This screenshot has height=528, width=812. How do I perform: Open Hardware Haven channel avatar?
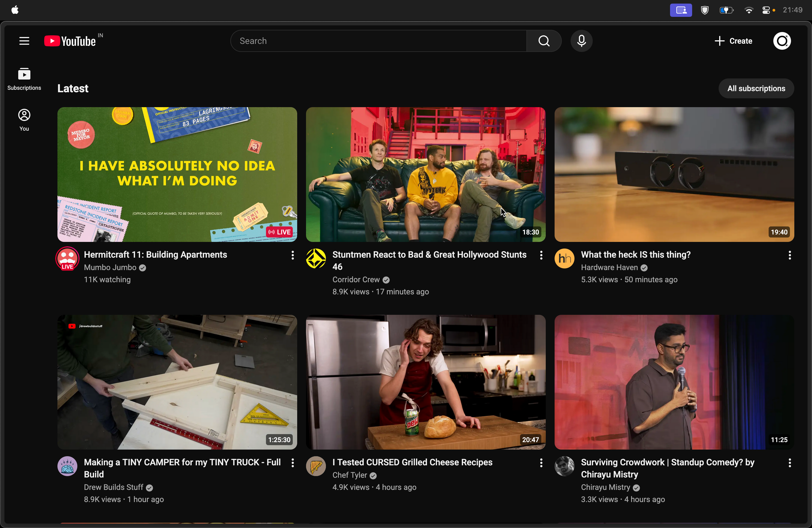click(564, 258)
